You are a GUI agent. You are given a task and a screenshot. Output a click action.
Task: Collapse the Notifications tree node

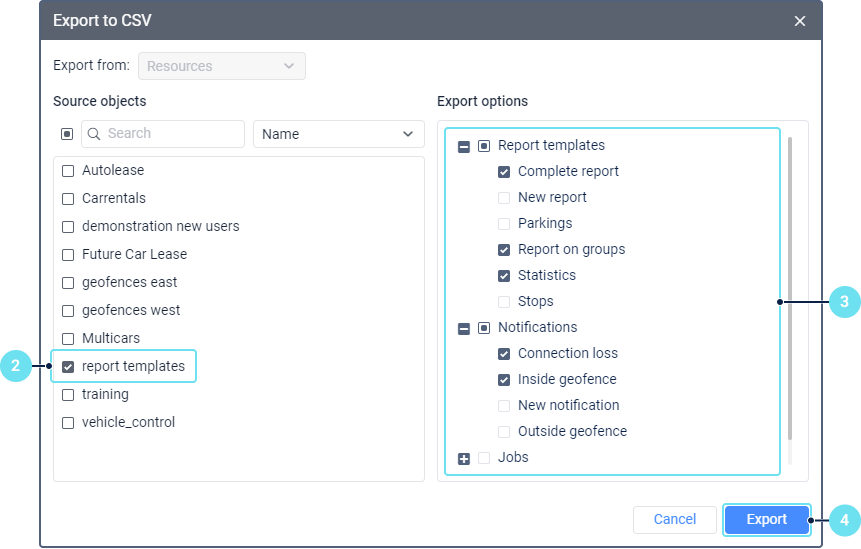click(464, 328)
